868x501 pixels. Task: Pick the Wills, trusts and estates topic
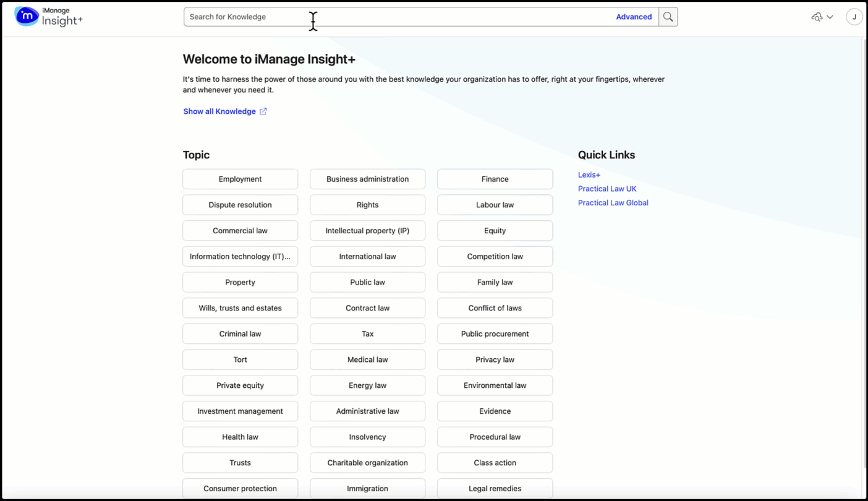tap(240, 308)
